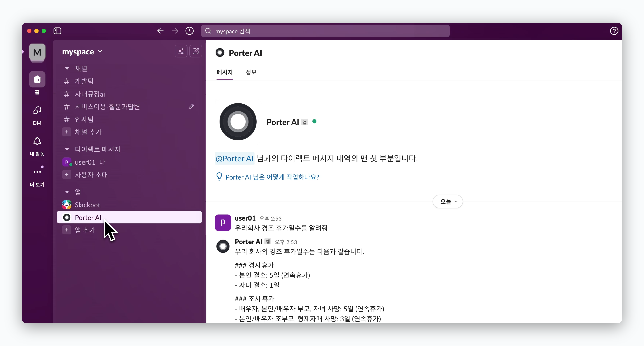Image resolution: width=644 pixels, height=346 pixels.
Task: Click user01's purple avatar in message
Action: 223,223
